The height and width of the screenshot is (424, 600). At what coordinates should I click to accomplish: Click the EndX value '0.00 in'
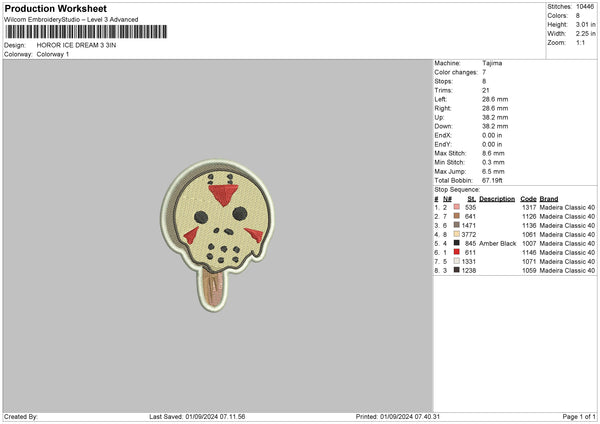(x=492, y=135)
